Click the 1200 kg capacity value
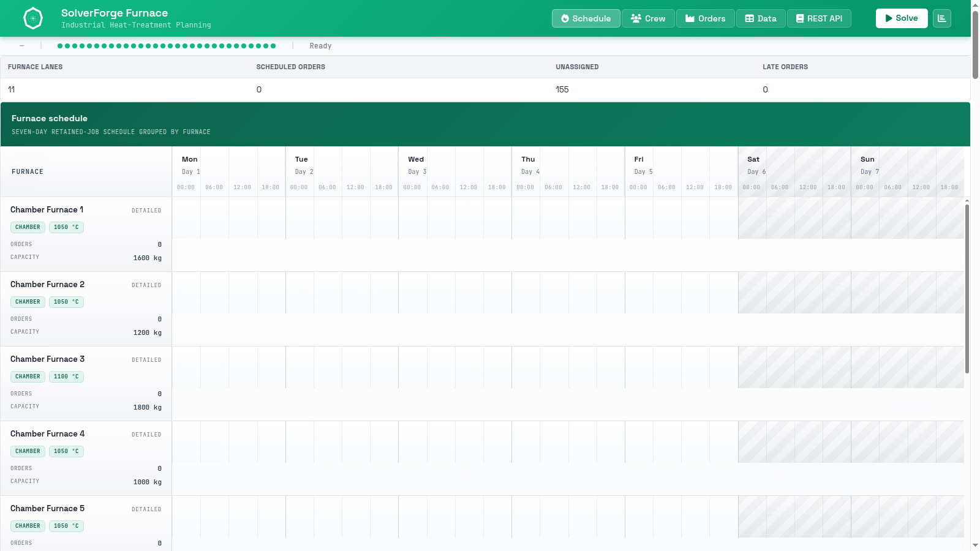The image size is (980, 551). (x=148, y=332)
